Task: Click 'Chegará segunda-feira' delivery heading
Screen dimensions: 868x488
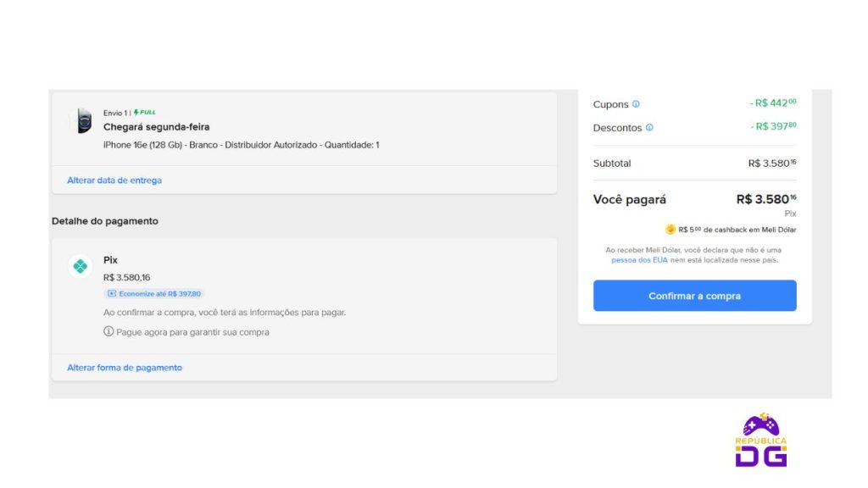Action: point(157,127)
